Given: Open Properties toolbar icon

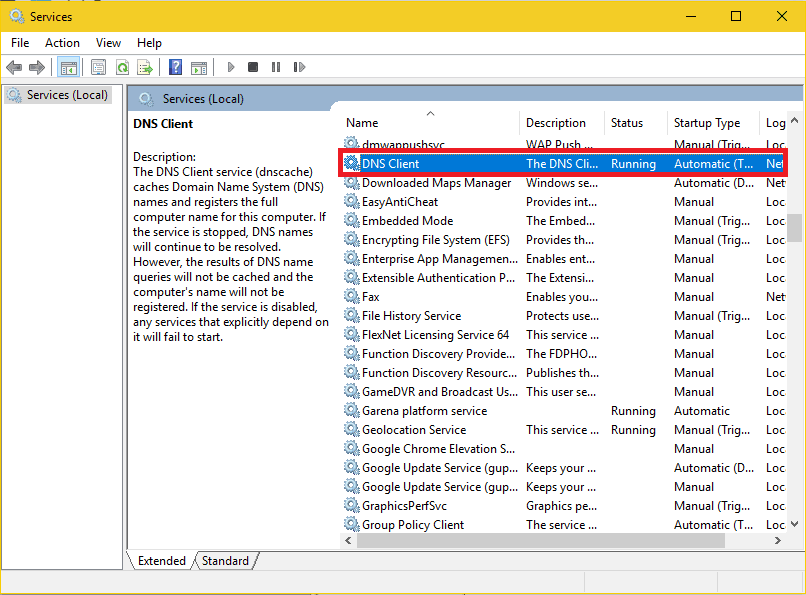Looking at the screenshot, I should tap(98, 67).
